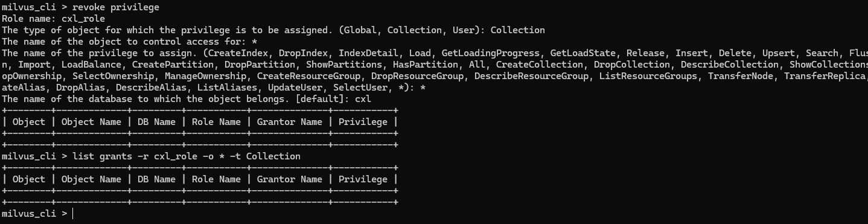Click 'Grantor Name' header in first table

pyautogui.click(x=290, y=122)
